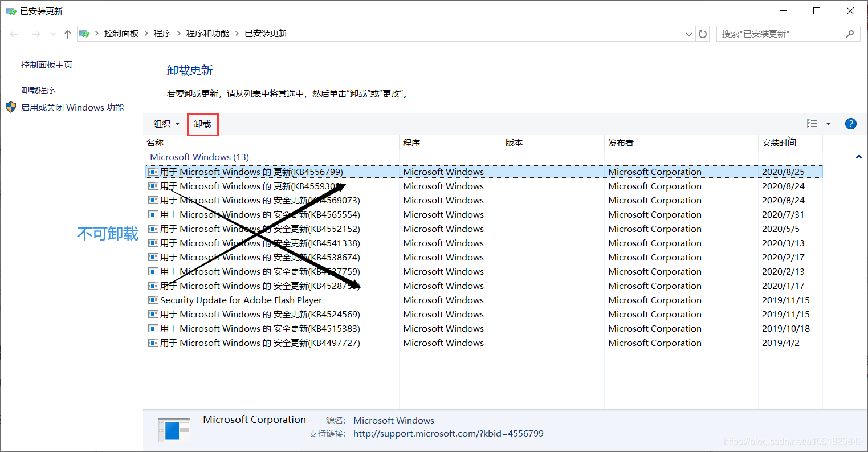The width and height of the screenshot is (868, 452).
Task: Click the icon of update KB4556799
Action: click(x=153, y=172)
